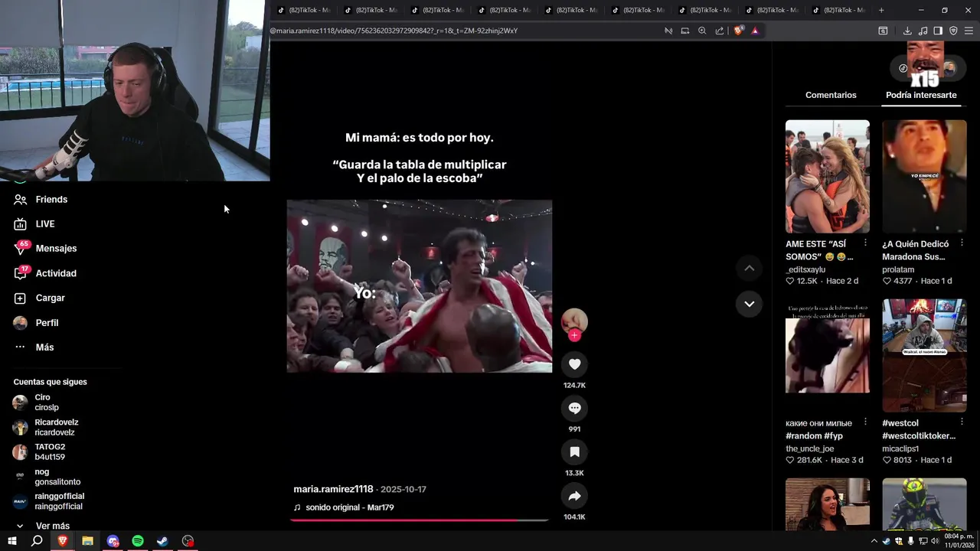Open options for #random #fyp video
The image size is (980, 551).
(865, 422)
